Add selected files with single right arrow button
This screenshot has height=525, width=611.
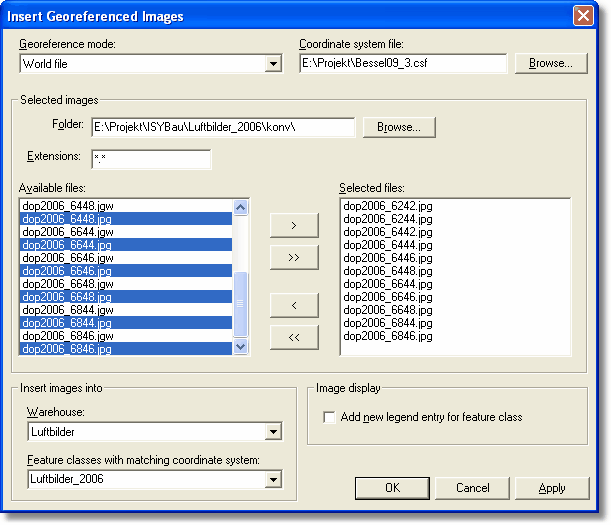coord(294,225)
